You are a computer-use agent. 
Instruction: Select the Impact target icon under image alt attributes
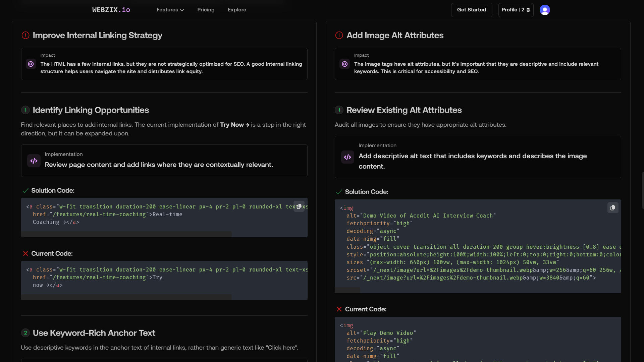coord(344,64)
